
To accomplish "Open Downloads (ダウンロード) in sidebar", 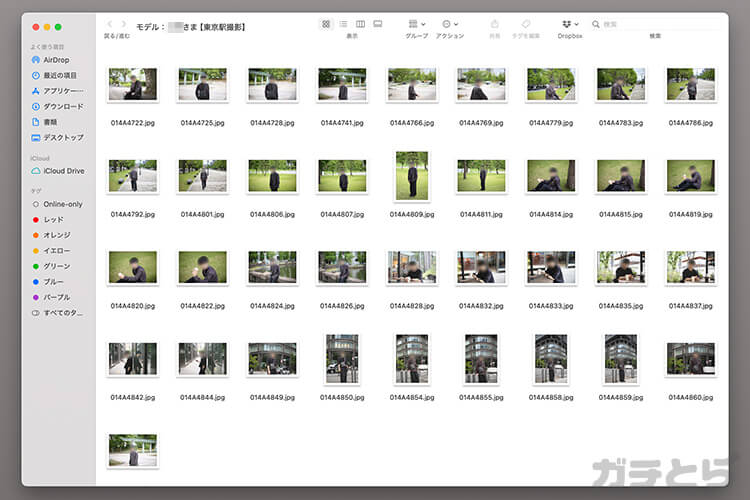I will click(x=57, y=106).
